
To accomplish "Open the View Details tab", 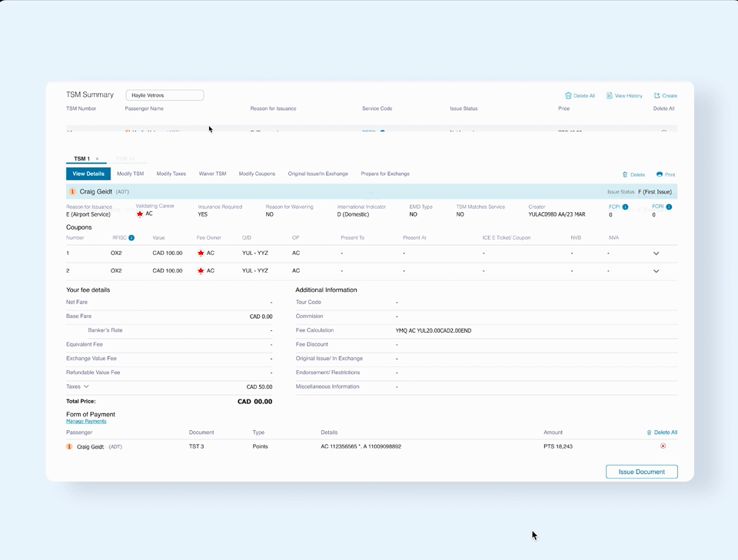I will coord(88,174).
